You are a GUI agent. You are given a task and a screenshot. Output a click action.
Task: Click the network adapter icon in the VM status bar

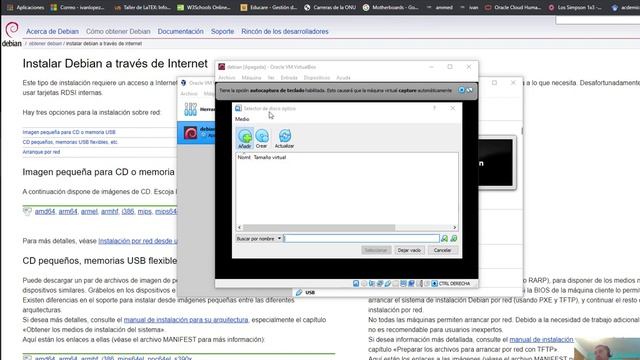pyautogui.click(x=380, y=283)
